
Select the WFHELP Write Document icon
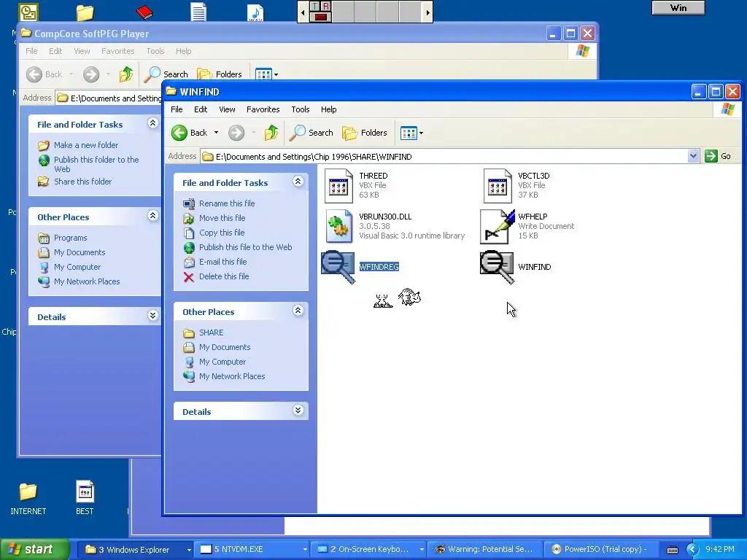pos(498,227)
